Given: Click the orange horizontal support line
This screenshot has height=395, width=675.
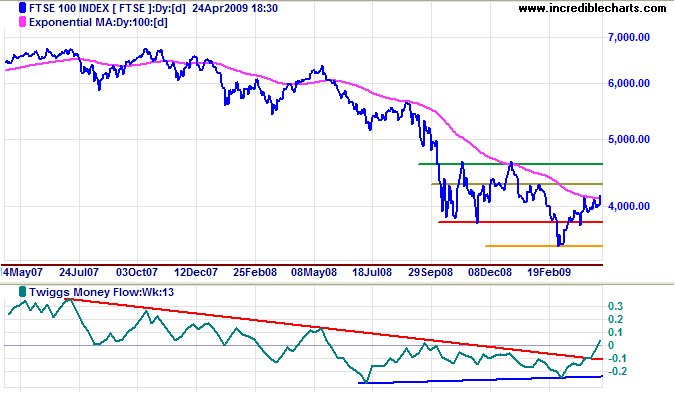Looking at the screenshot, I should (544, 246).
